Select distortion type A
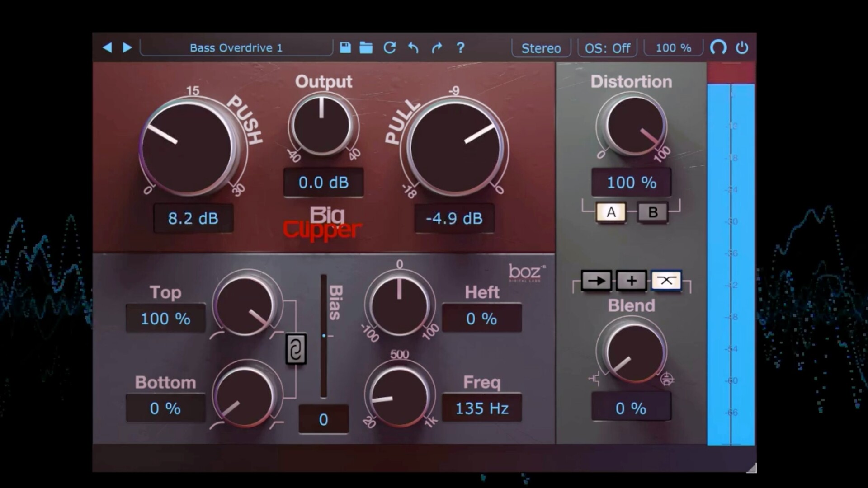 coord(611,212)
